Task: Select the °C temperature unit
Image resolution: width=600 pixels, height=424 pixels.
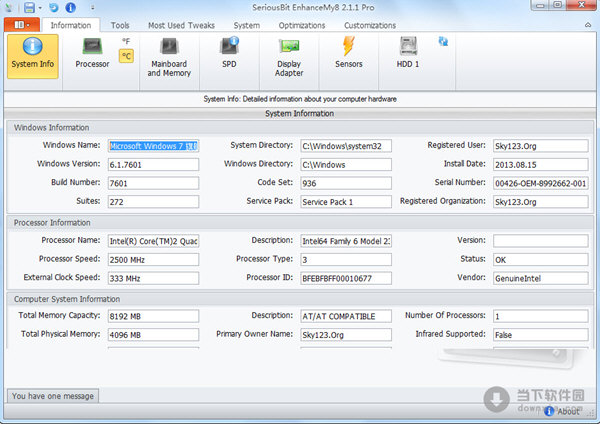Action: click(126, 56)
